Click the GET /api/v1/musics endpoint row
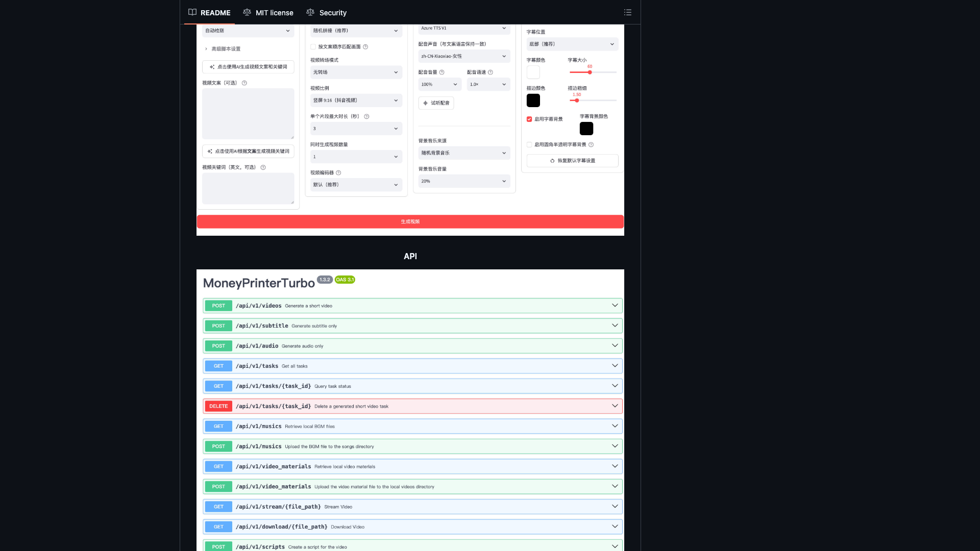The image size is (980, 551). click(x=413, y=427)
